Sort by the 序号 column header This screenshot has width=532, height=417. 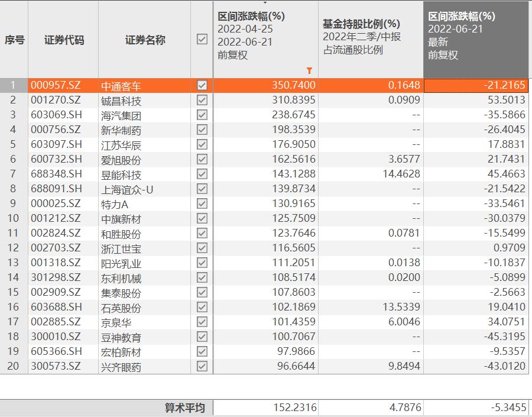point(14,40)
